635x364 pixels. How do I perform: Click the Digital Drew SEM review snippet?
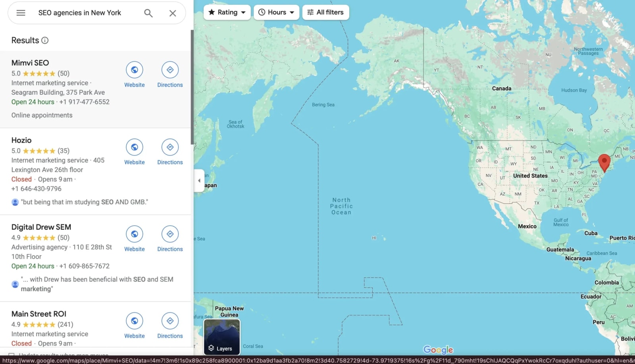(x=97, y=284)
